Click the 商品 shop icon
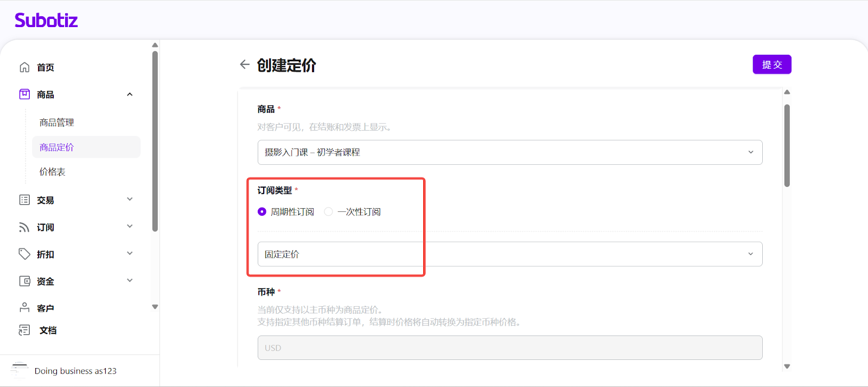The width and height of the screenshot is (868, 387). (x=24, y=94)
